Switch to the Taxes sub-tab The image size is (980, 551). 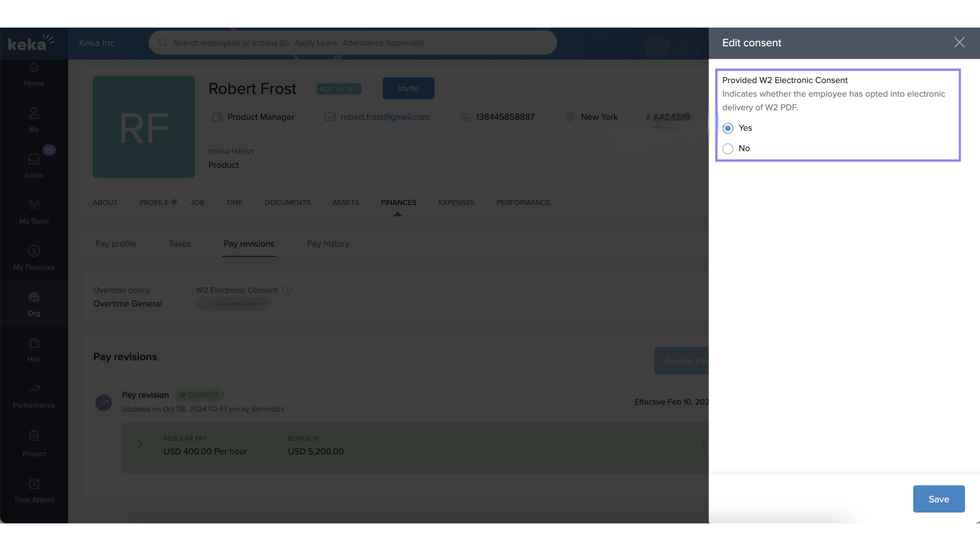click(180, 244)
